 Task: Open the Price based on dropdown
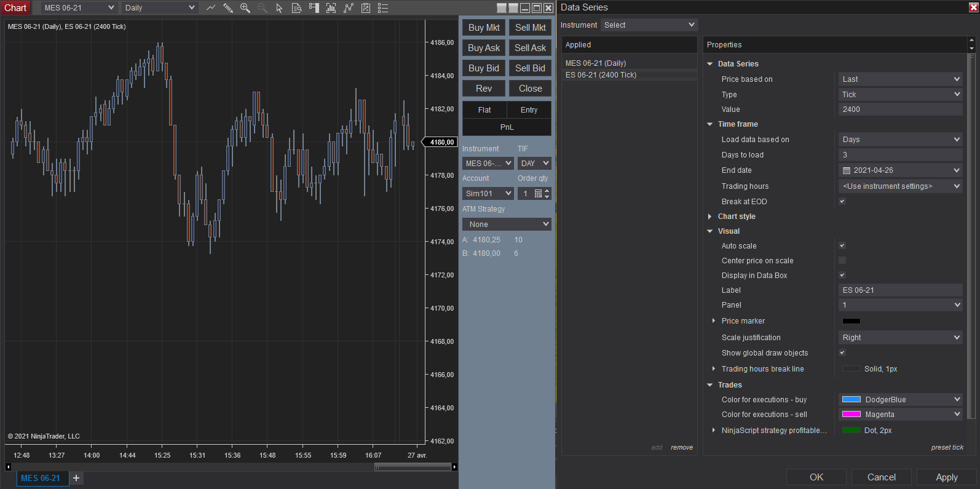tap(901, 79)
